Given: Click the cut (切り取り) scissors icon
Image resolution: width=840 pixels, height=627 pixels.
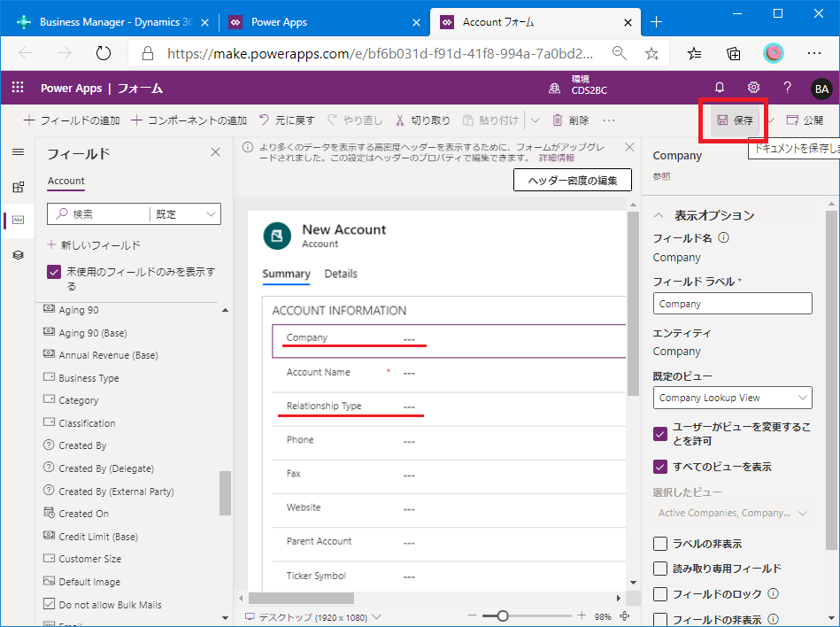Looking at the screenshot, I should point(400,120).
